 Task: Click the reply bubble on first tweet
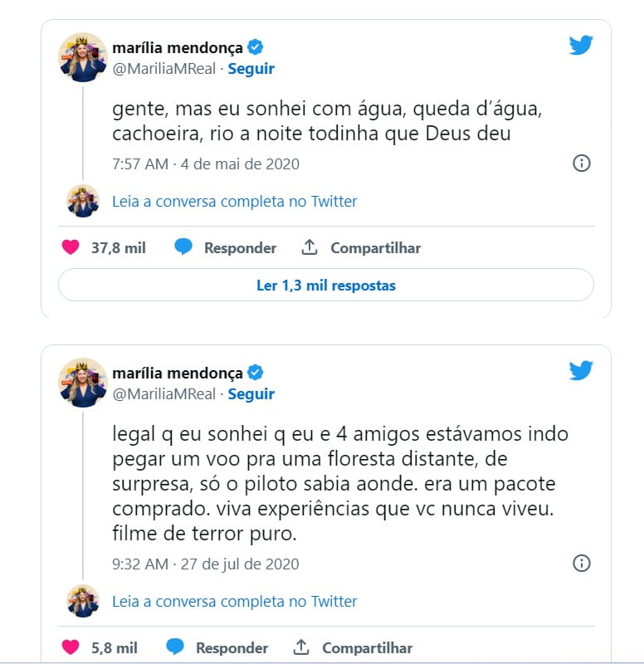[x=183, y=247]
